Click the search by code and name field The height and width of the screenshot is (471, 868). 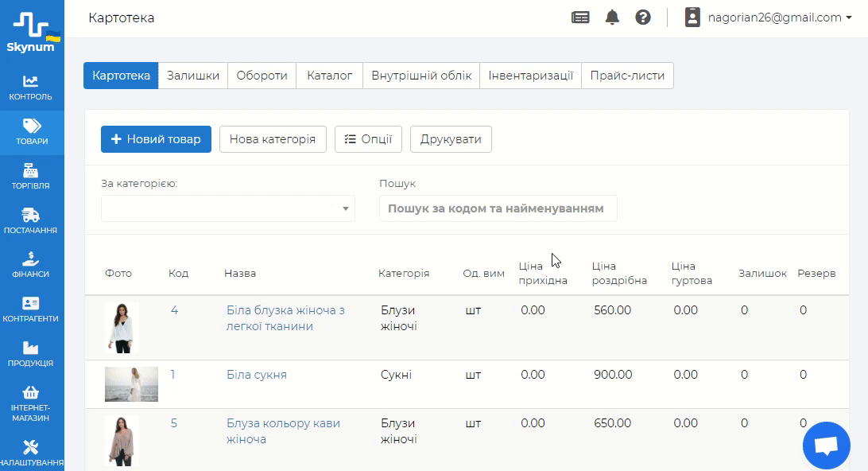pyautogui.click(x=498, y=208)
